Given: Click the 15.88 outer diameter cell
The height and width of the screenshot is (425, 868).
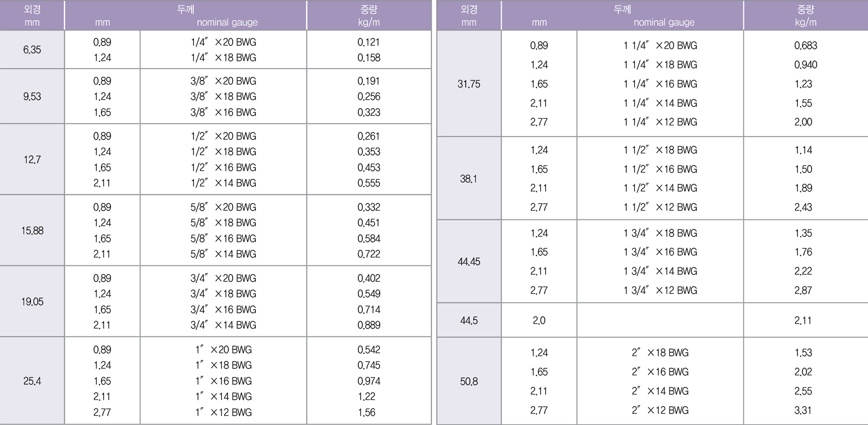Looking at the screenshot, I should pos(32,230).
